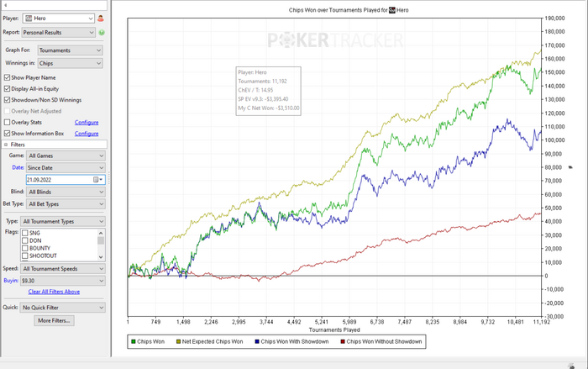Click blue Chips Won With Showdown swatch
The height and width of the screenshot is (369, 588).
click(x=257, y=341)
